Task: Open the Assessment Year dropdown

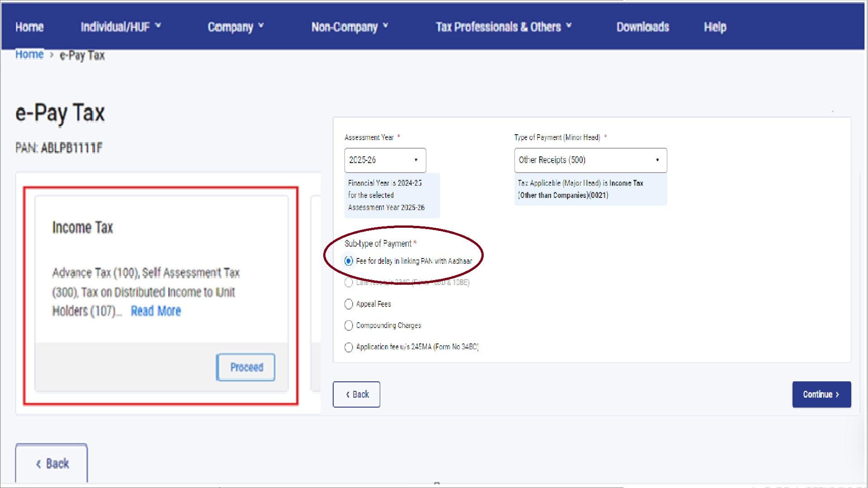Action: click(385, 160)
